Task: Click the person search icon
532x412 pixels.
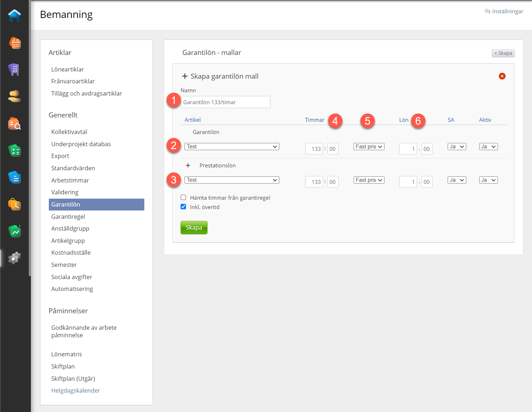Action: click(15, 124)
